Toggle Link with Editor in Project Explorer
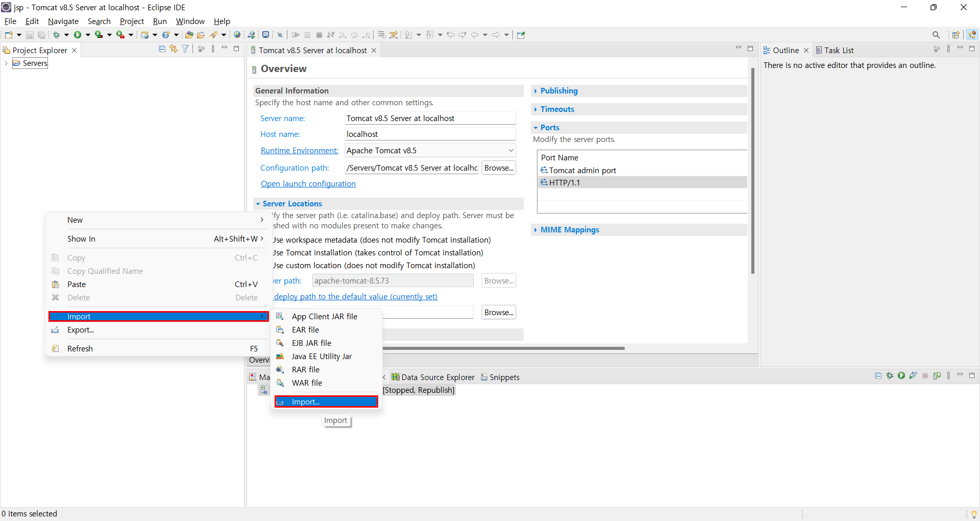This screenshot has height=521, width=980. pyautogui.click(x=174, y=49)
